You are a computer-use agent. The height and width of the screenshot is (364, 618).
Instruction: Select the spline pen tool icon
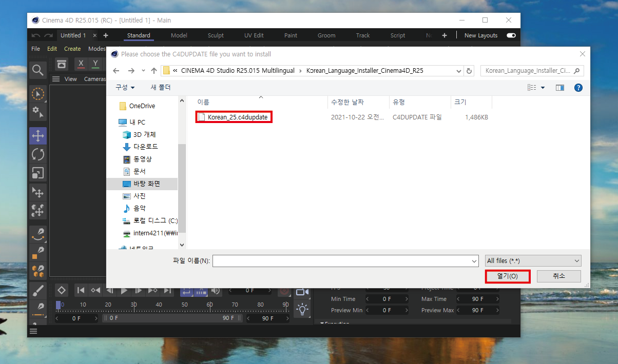point(38,234)
